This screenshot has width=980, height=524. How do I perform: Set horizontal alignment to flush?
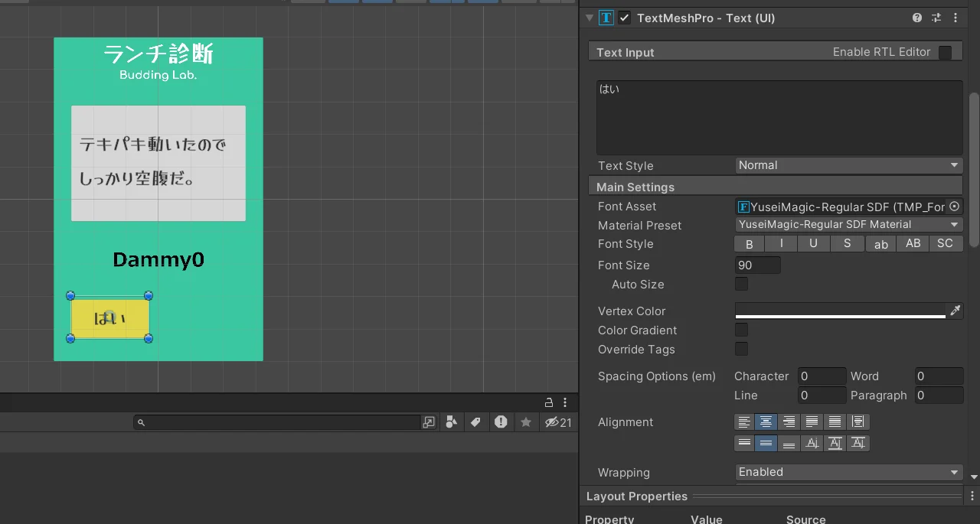835,421
